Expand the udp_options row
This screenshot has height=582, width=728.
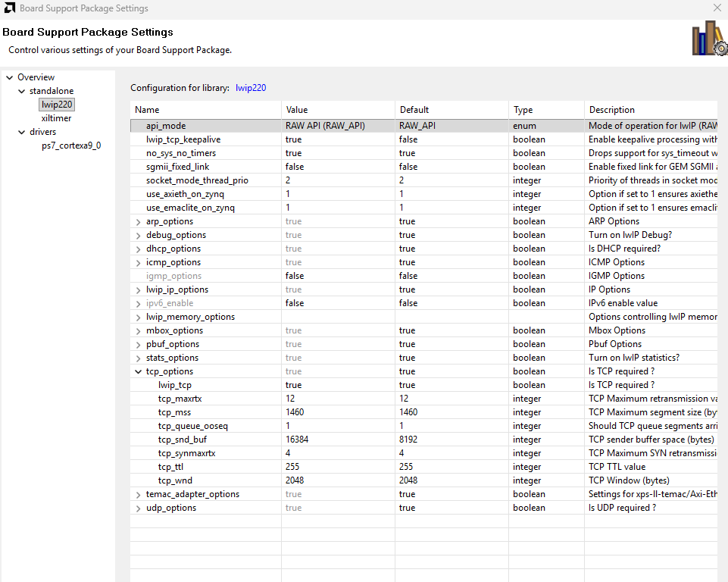pyautogui.click(x=138, y=508)
